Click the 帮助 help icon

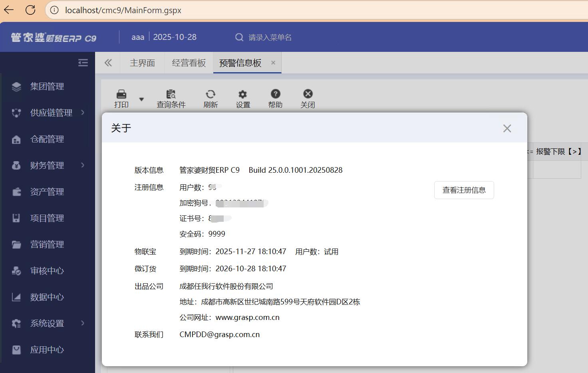pyautogui.click(x=275, y=94)
